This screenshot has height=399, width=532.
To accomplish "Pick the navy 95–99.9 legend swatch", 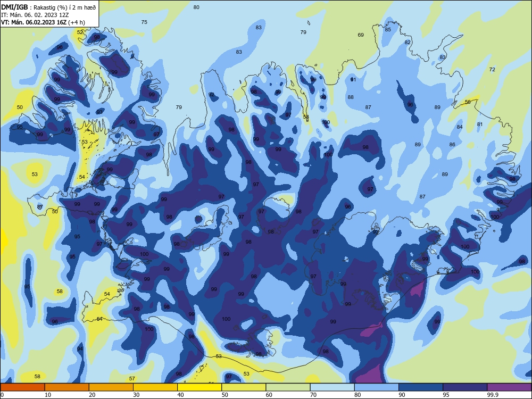I will [x=465, y=387].
